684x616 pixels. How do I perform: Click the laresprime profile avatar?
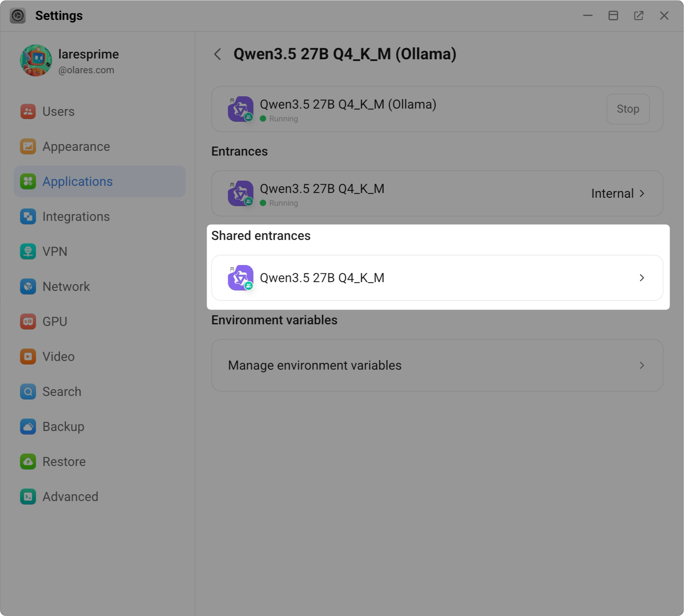(36, 60)
